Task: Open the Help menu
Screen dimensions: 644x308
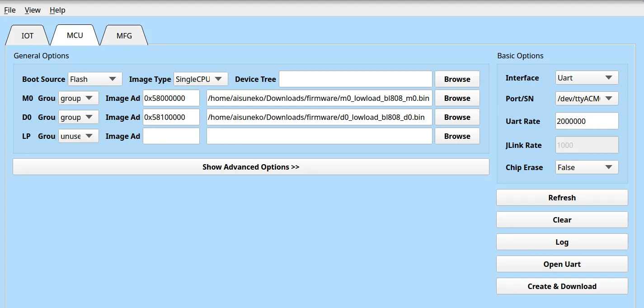Action: pyautogui.click(x=57, y=10)
